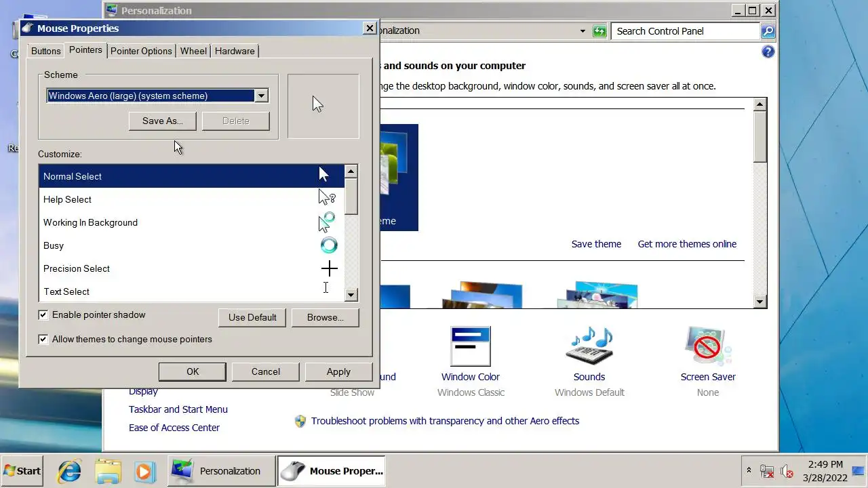The height and width of the screenshot is (488, 868).
Task: Switch to the Buttons tab
Action: coord(46,51)
